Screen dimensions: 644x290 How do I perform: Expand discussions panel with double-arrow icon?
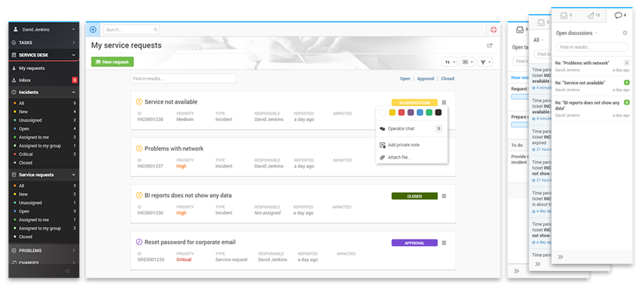click(560, 257)
